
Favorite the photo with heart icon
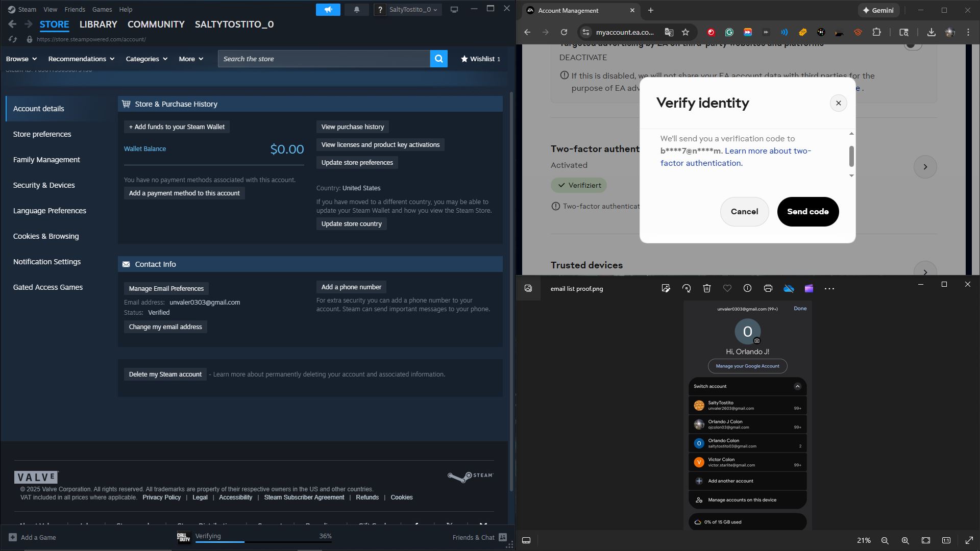click(727, 289)
